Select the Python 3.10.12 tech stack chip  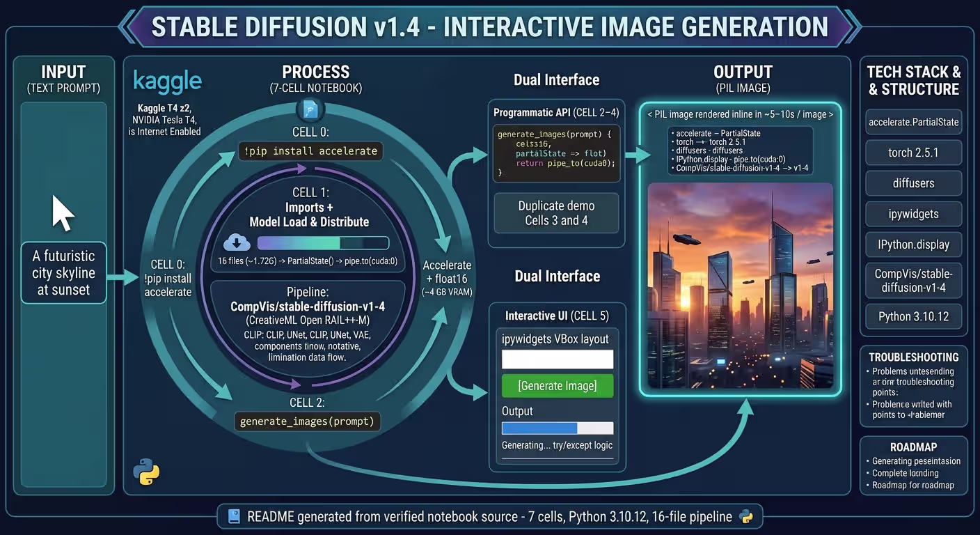pyautogui.click(x=914, y=316)
